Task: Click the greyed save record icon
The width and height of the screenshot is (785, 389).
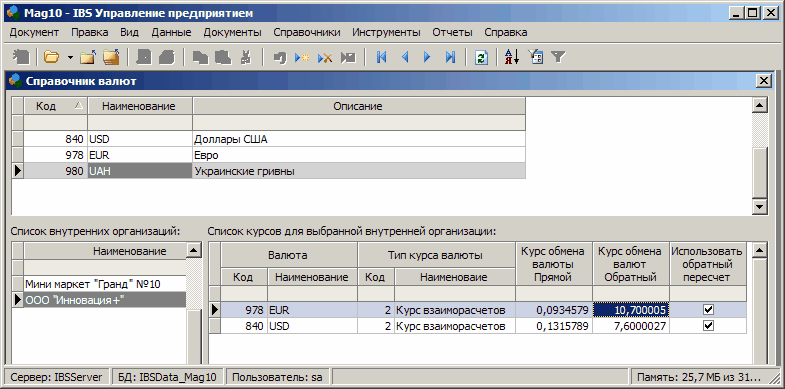Action: 348,58
